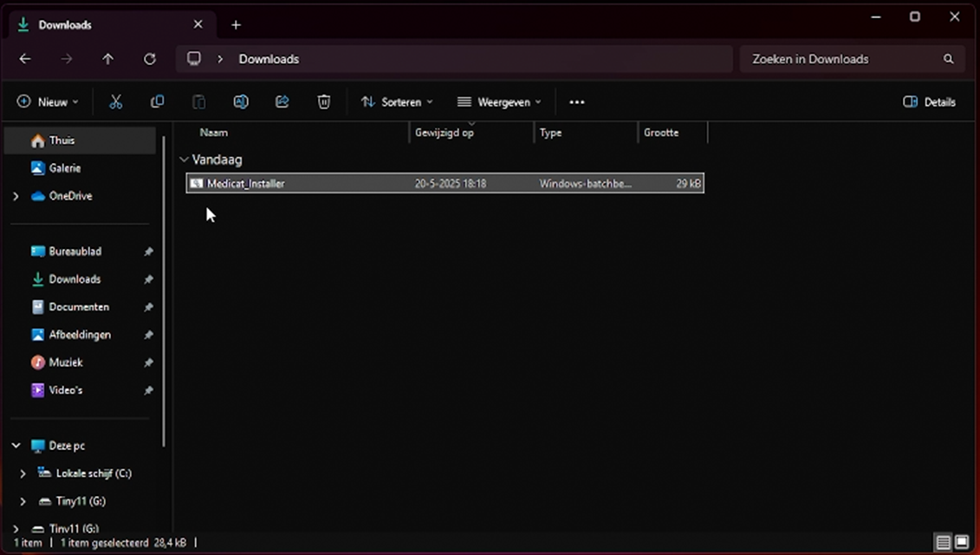Click the Paste clipboard icon

[x=198, y=102]
